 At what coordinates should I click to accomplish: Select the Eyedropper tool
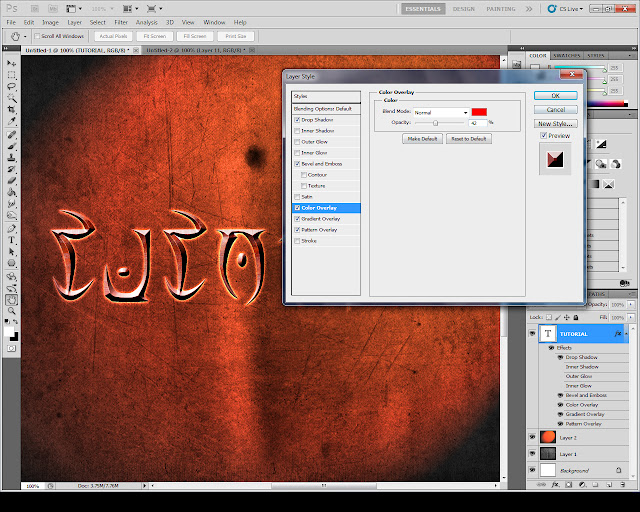[x=11, y=121]
